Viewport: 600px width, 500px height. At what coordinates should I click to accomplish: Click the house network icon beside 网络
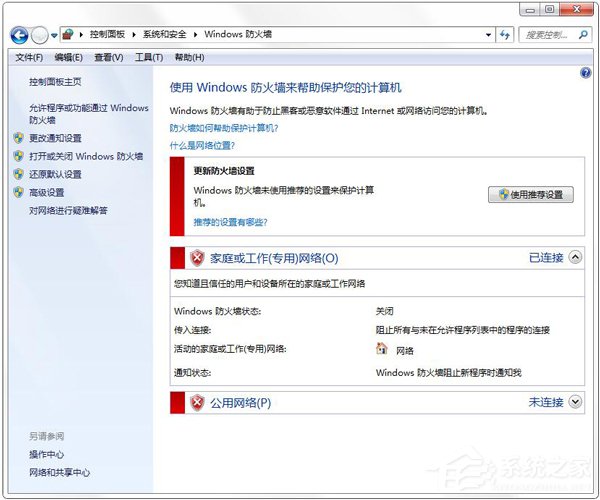382,349
